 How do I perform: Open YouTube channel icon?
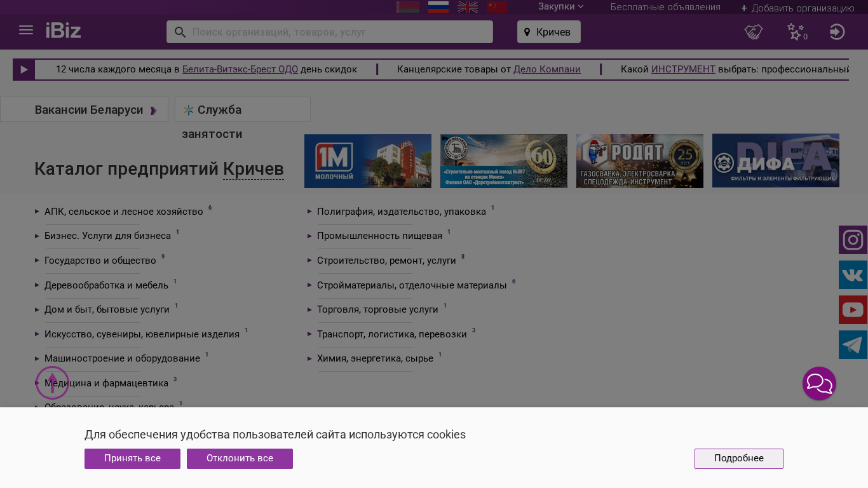tap(853, 310)
